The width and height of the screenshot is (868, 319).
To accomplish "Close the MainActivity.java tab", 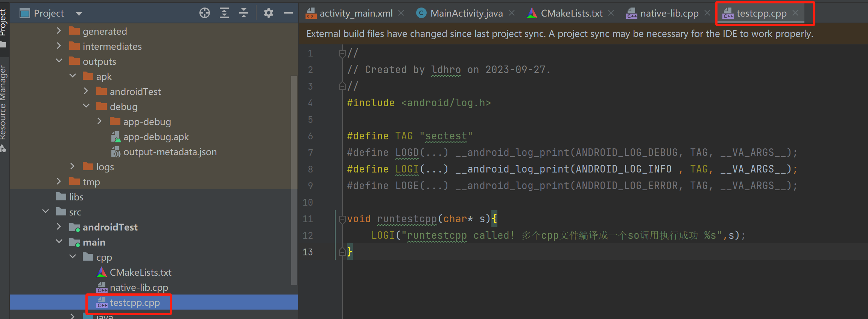I will pyautogui.click(x=512, y=13).
